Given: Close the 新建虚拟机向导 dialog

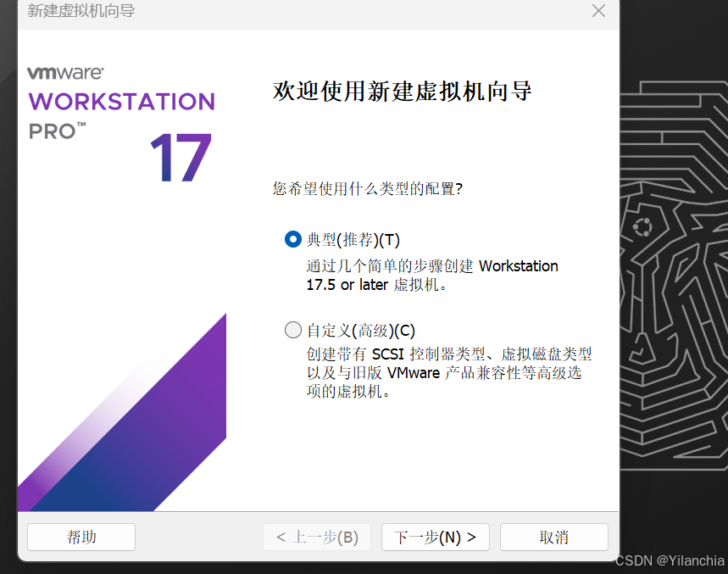Looking at the screenshot, I should coord(598,11).
